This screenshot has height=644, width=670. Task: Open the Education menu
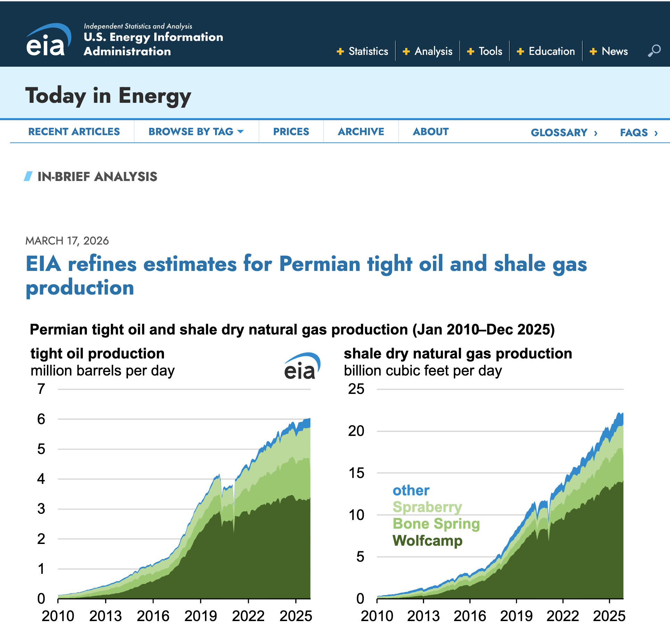551,51
